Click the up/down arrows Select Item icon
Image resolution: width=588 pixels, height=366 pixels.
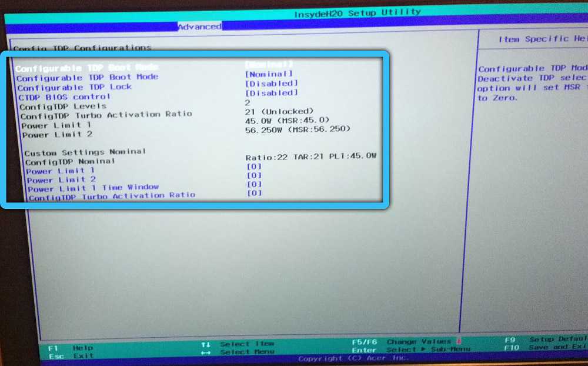point(205,344)
